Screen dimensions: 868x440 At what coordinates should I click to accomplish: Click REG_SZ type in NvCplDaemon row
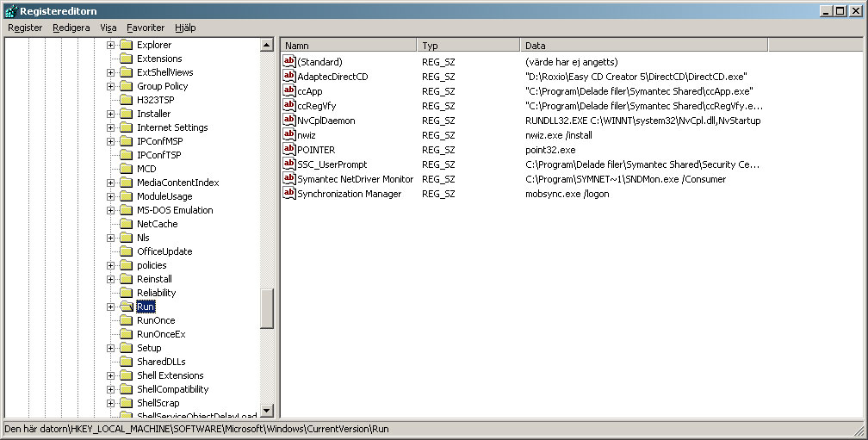coord(438,121)
